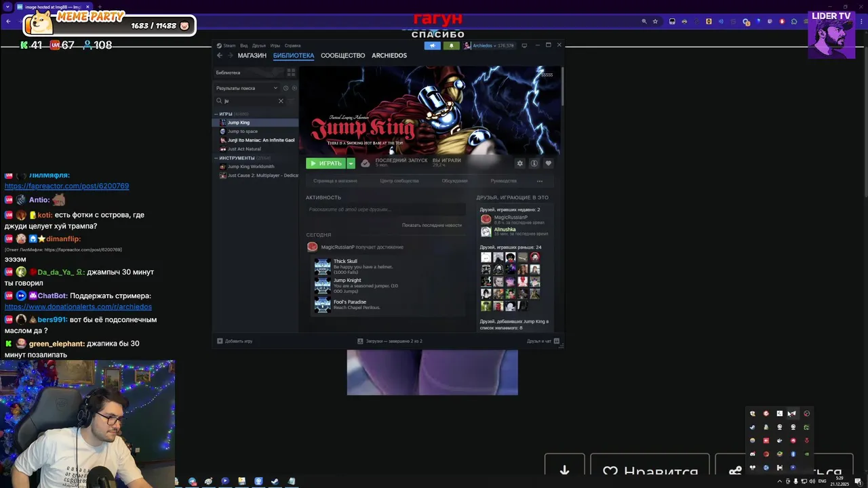The width and height of the screenshot is (868, 488).
Task: Click Показать последние новости
Action: pyautogui.click(x=431, y=225)
